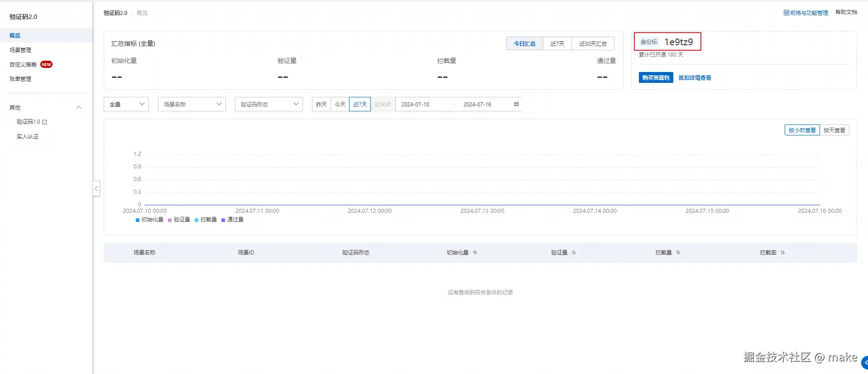Filter chart by 昨天

(x=321, y=104)
